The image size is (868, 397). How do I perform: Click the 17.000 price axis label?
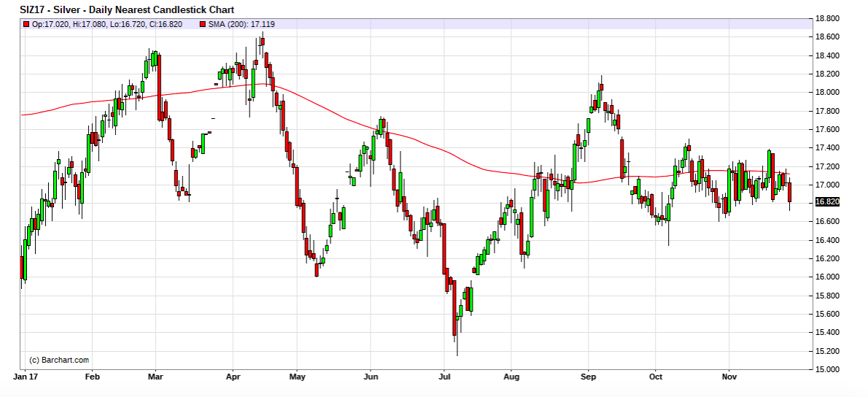[828, 185]
